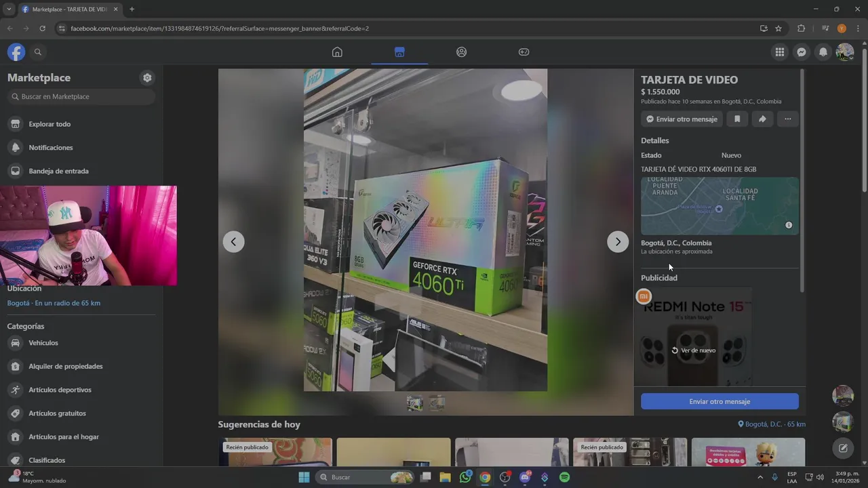Screen dimensions: 868x488
Task: Click the address bar URL
Action: (x=220, y=28)
